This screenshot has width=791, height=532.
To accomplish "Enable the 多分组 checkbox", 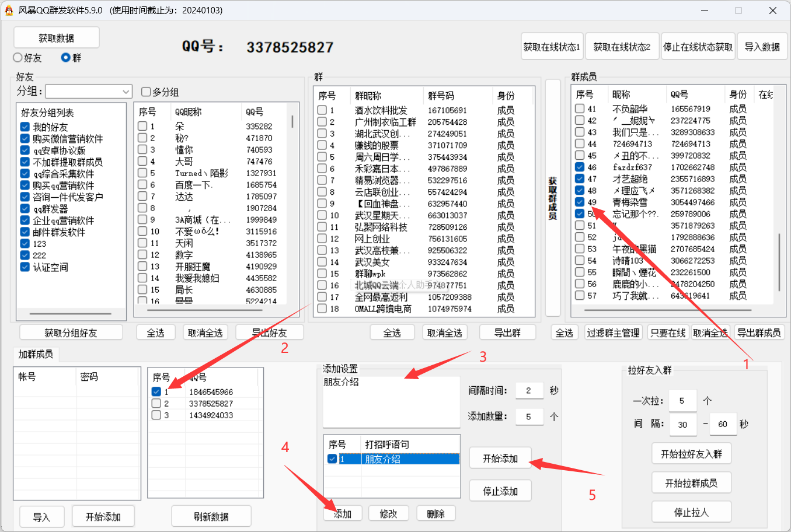I will (146, 92).
